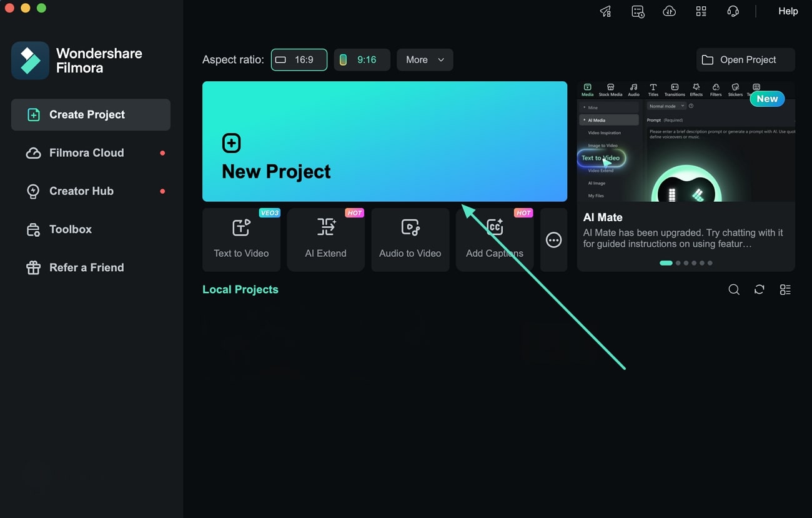The height and width of the screenshot is (518, 812).
Task: Select the AI Extend tool
Action: click(325, 240)
